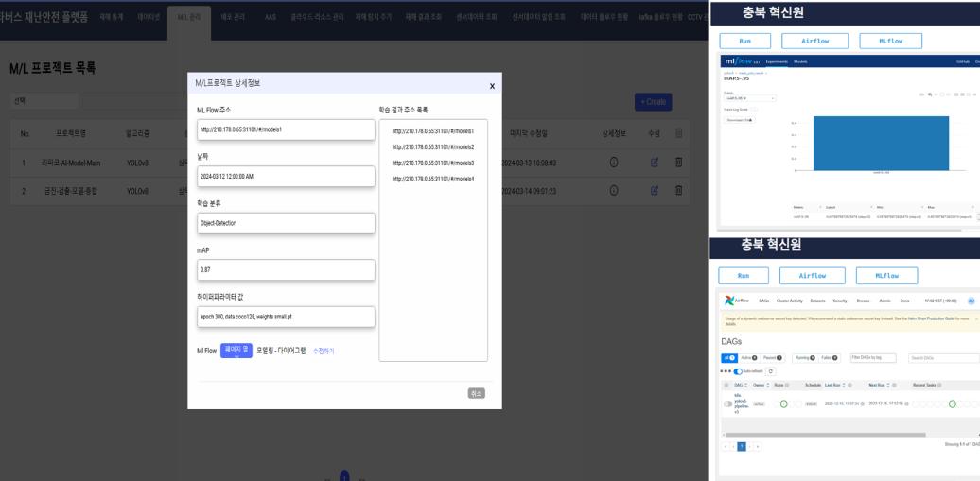Click 수정하기 link in dialog
Image resolution: width=980 pixels, height=481 pixels.
click(x=324, y=352)
